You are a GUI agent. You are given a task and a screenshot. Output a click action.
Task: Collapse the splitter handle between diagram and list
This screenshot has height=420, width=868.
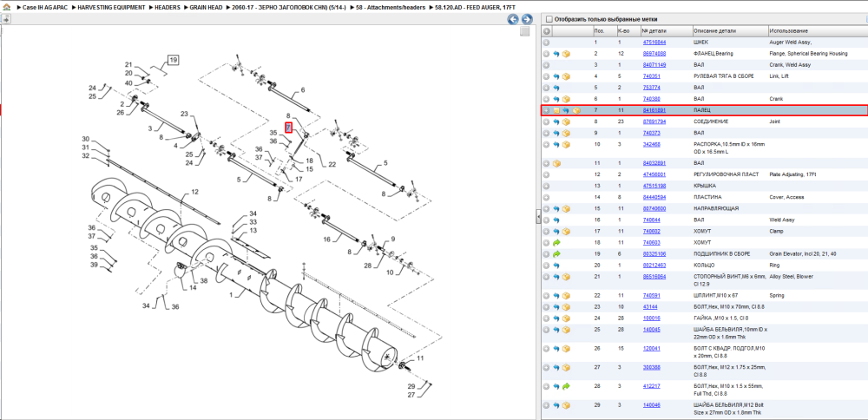pos(538,218)
